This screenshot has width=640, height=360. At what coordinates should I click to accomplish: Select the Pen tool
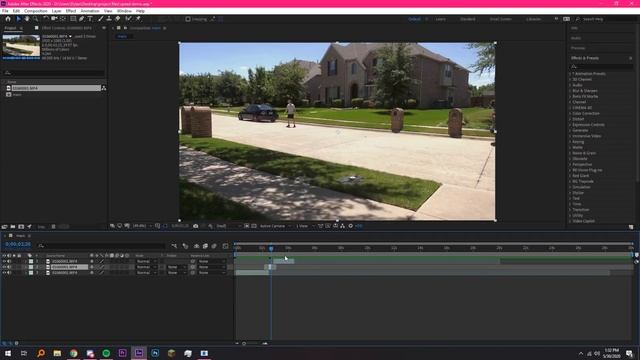pyautogui.click(x=82, y=19)
